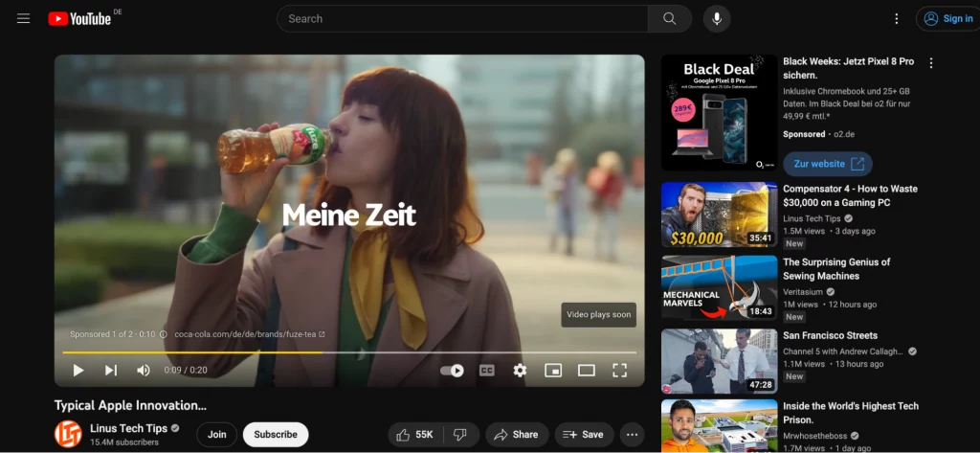
Task: Open the Compensator 4 video title
Action: pyautogui.click(x=851, y=195)
